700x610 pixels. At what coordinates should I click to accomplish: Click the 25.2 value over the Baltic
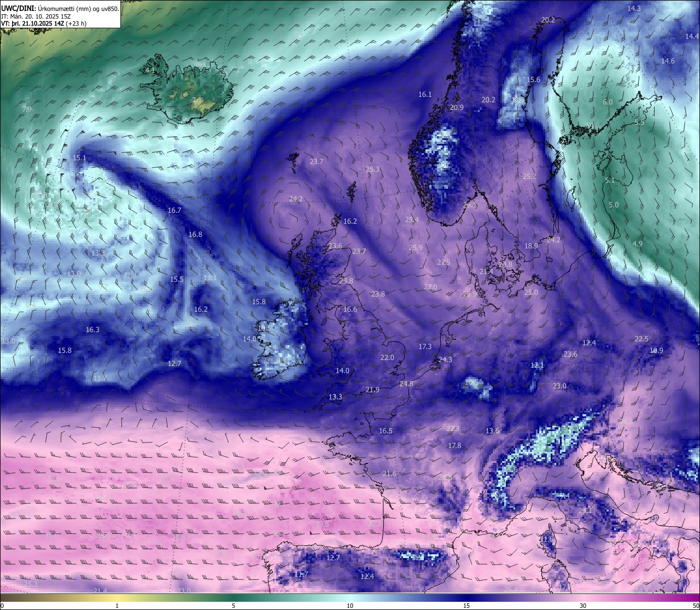[x=529, y=176]
